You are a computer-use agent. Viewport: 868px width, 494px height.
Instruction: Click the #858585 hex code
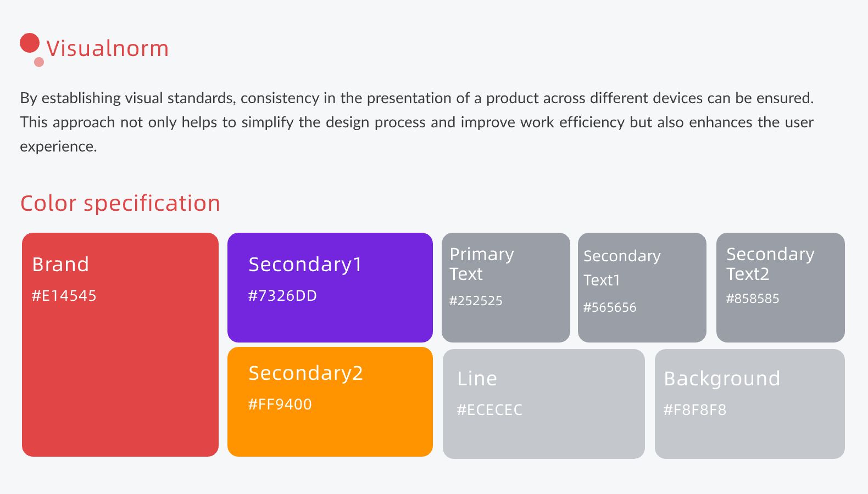tap(753, 299)
